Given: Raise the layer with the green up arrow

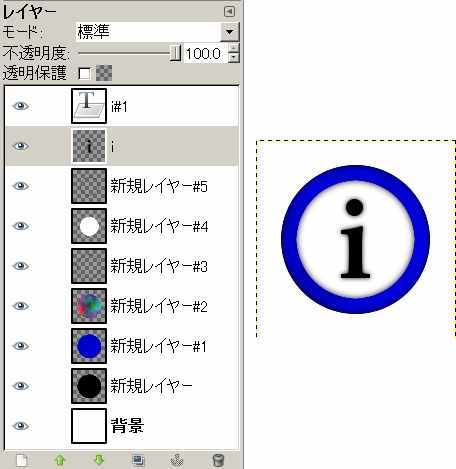Looking at the screenshot, I should pyautogui.click(x=60, y=460).
